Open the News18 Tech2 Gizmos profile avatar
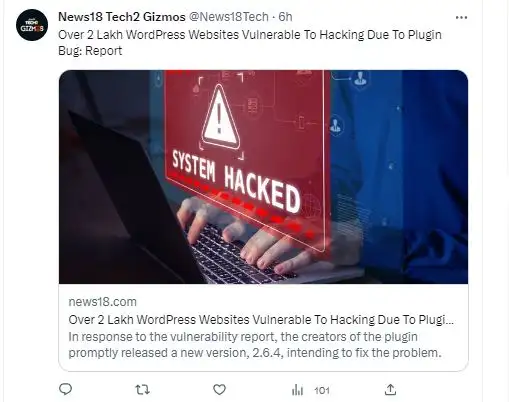Viewport: 509px width, 402px height. [32, 25]
